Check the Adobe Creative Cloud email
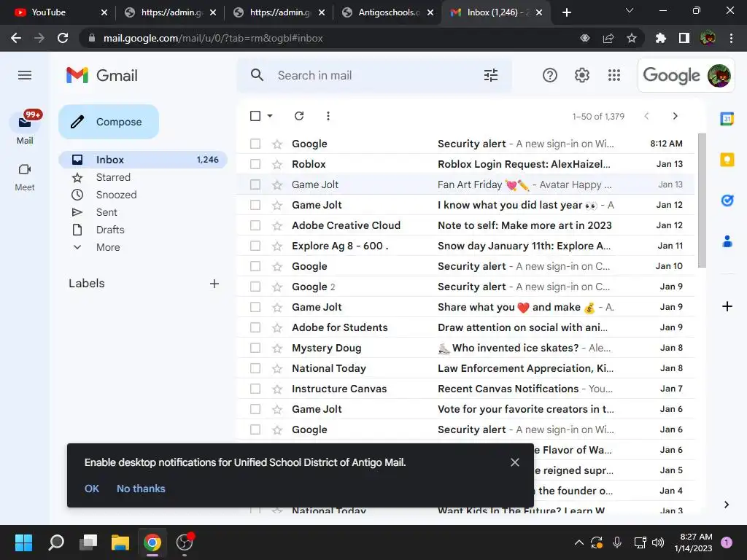The height and width of the screenshot is (560, 747). click(255, 226)
